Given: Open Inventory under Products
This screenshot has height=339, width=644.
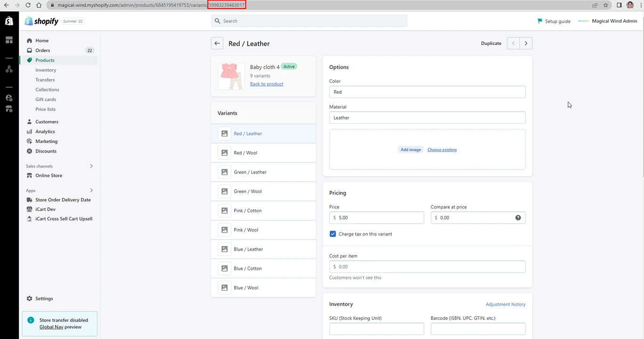Looking at the screenshot, I should tap(46, 70).
